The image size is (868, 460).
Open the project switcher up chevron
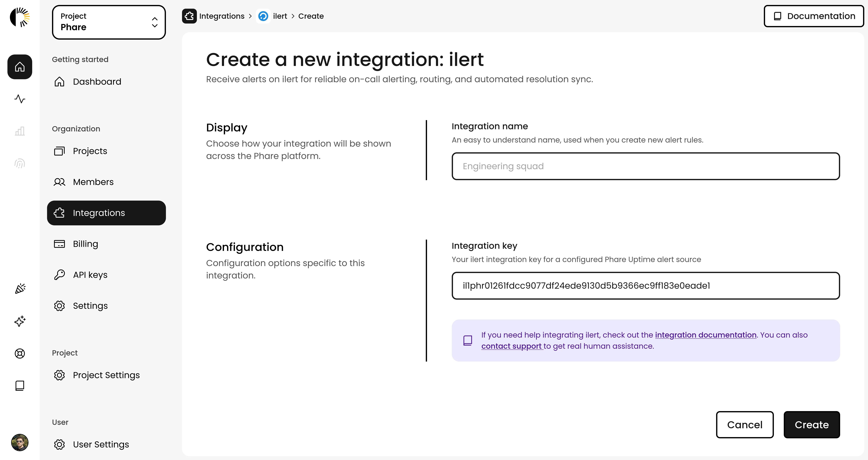[154, 19]
